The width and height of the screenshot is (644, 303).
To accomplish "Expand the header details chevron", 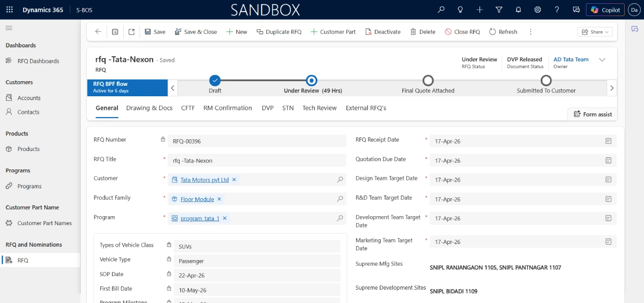I will click(x=602, y=60).
